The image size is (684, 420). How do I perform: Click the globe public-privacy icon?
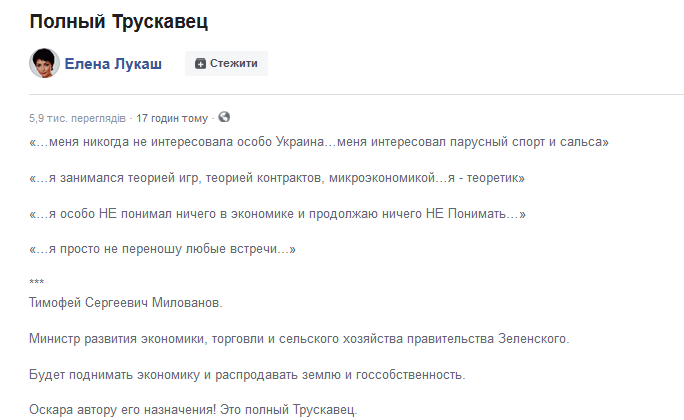pyautogui.click(x=224, y=117)
